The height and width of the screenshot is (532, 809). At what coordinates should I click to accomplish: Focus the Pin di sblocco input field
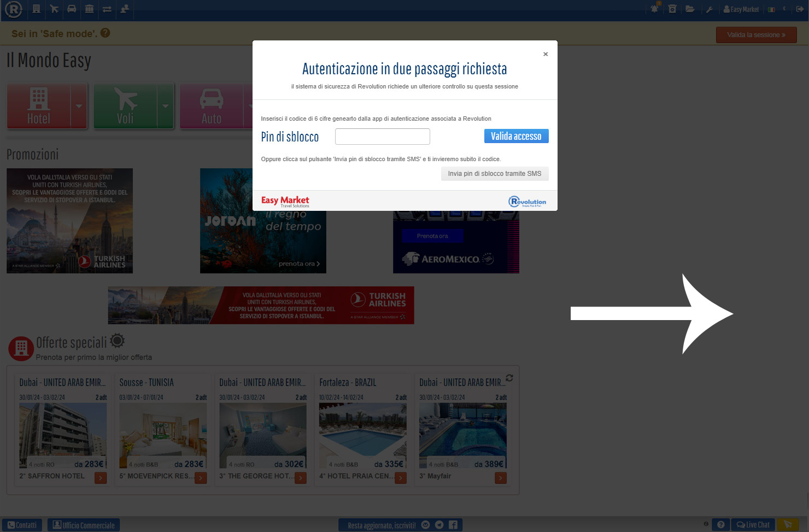tap(382, 137)
